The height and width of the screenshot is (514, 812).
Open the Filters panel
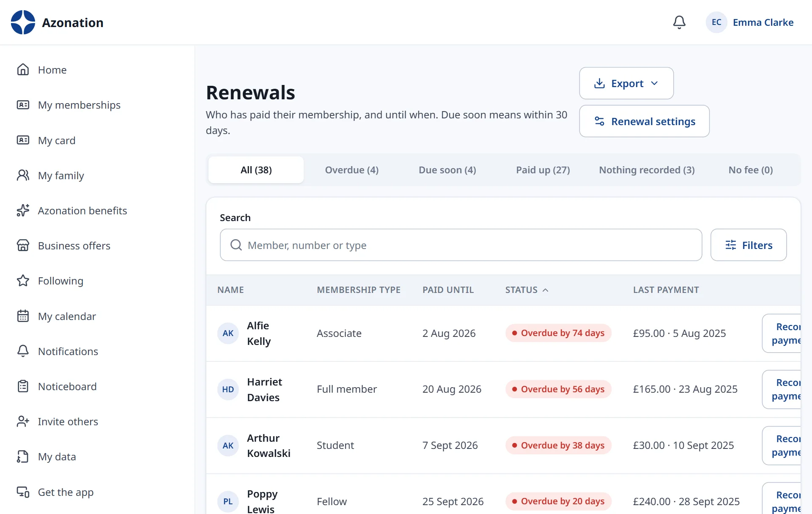(x=749, y=245)
